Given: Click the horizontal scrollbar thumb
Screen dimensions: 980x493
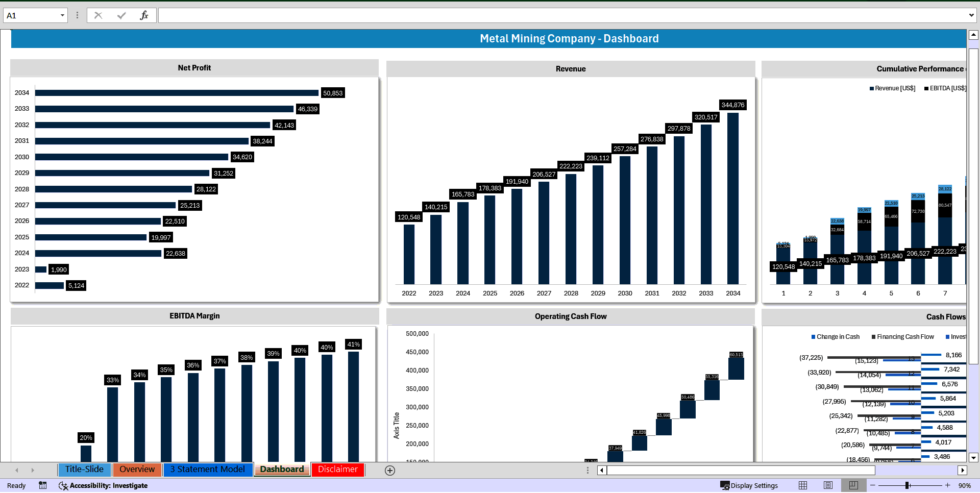Looking at the screenshot, I should tap(741, 471).
